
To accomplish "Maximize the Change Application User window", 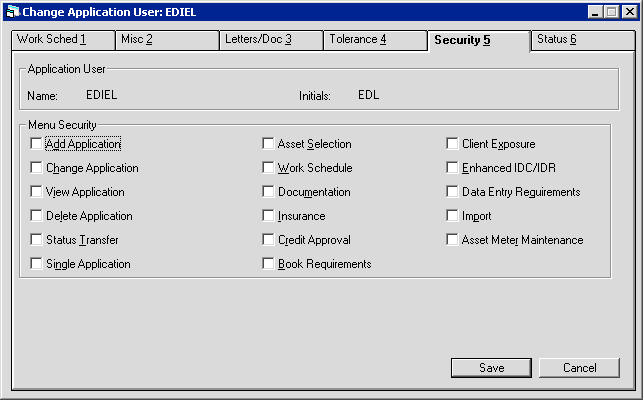I will (611, 12).
